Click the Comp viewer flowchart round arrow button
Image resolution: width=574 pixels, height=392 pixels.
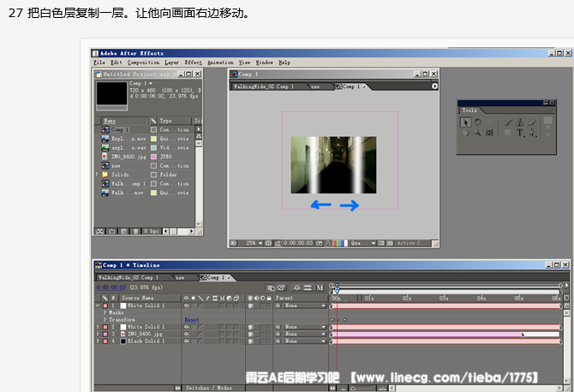[x=434, y=86]
